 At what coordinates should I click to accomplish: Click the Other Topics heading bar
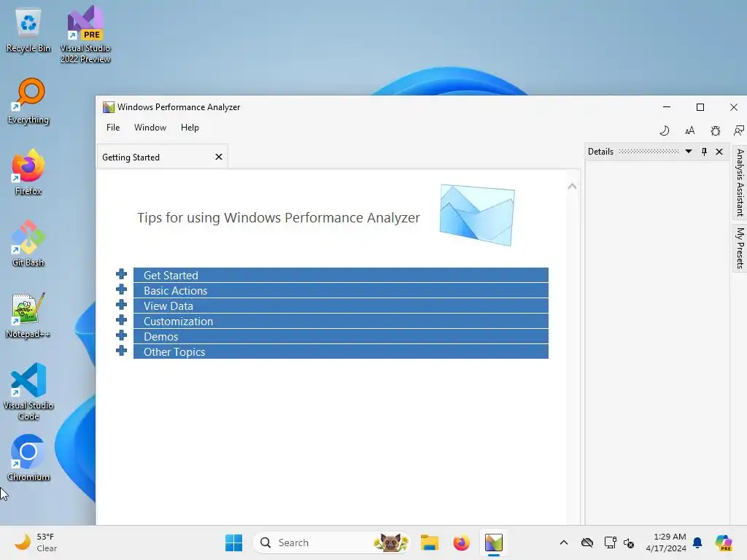click(x=341, y=351)
